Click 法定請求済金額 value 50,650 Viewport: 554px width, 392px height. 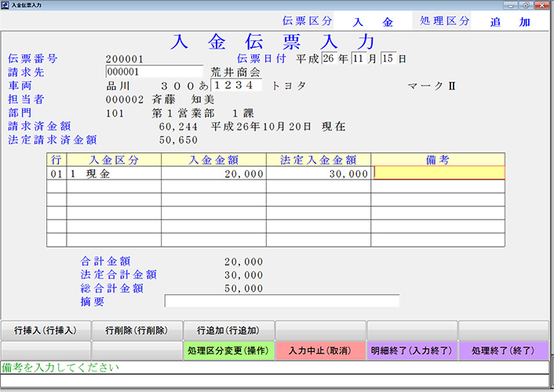[x=178, y=140]
